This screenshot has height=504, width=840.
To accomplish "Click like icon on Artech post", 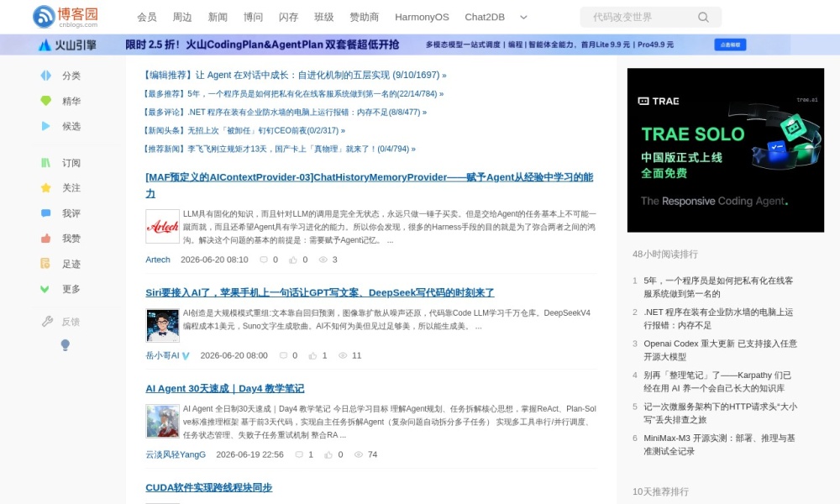I will click(293, 260).
